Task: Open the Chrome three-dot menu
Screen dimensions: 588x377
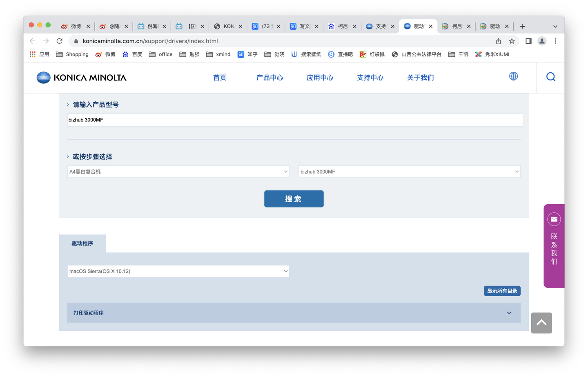Action: click(555, 41)
